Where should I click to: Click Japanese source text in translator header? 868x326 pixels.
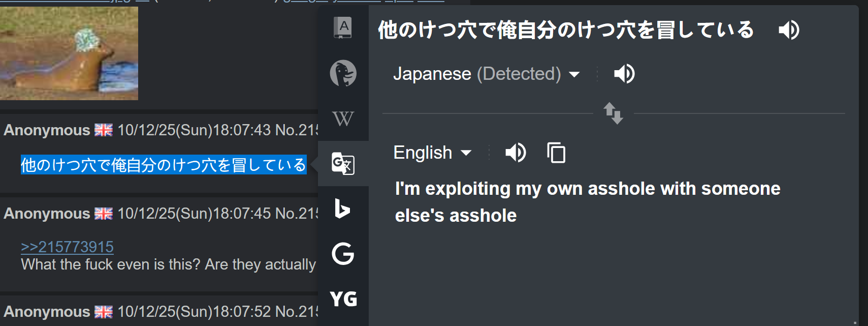click(566, 30)
